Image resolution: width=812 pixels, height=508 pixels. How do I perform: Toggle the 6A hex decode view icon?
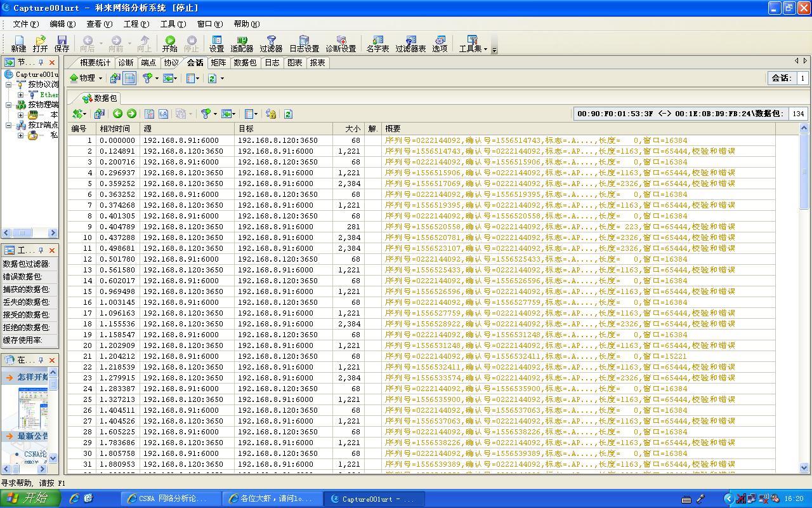pyautogui.click(x=163, y=114)
